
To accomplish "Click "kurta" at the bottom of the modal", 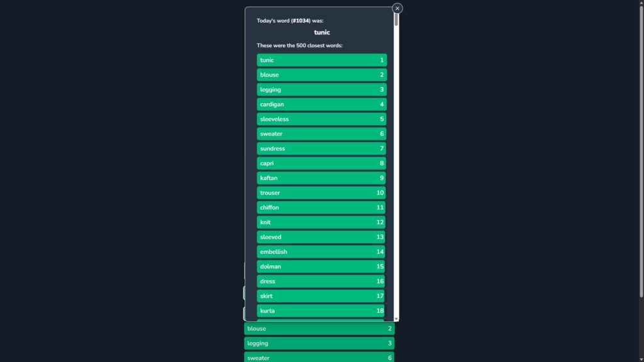I will 321,310.
